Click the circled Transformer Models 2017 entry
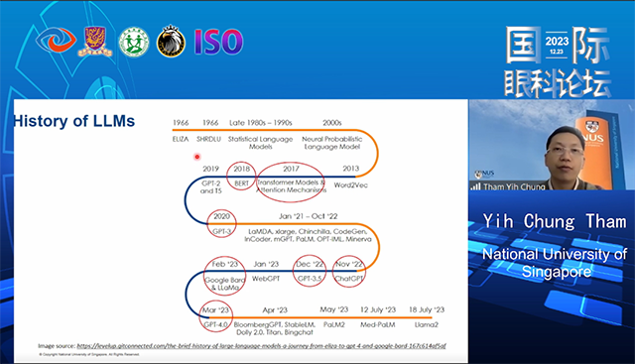This screenshot has width=635, height=364. tap(291, 182)
